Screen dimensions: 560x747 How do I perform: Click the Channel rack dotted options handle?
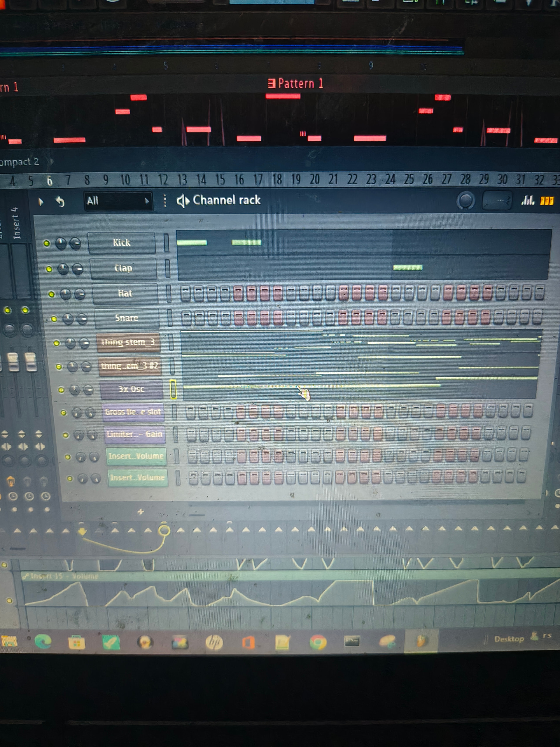pos(165,200)
